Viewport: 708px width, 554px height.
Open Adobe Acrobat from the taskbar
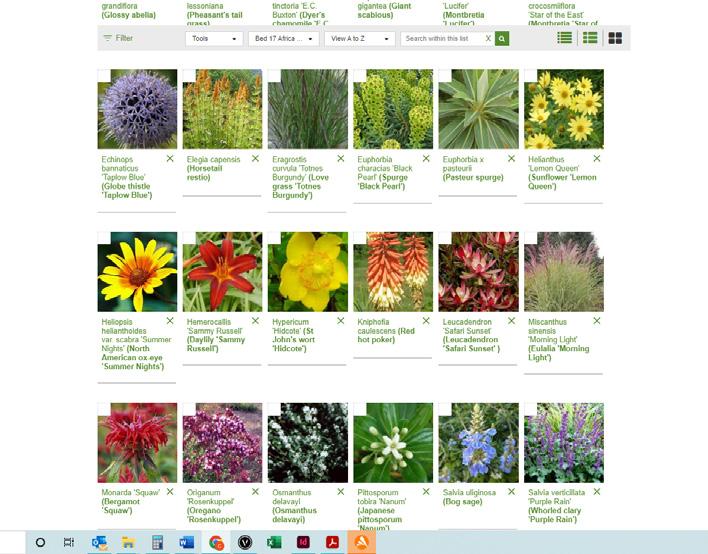pos(332,542)
